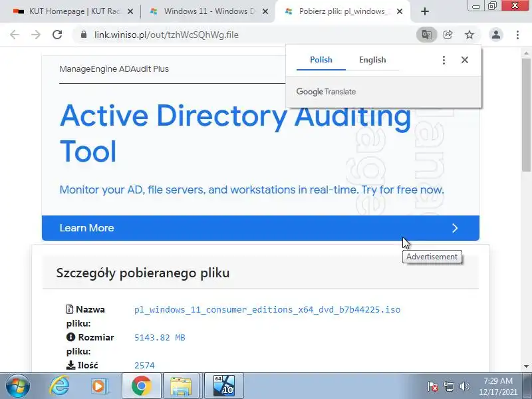Select Chrome on the taskbar
This screenshot has height=399, width=532.
tap(141, 386)
